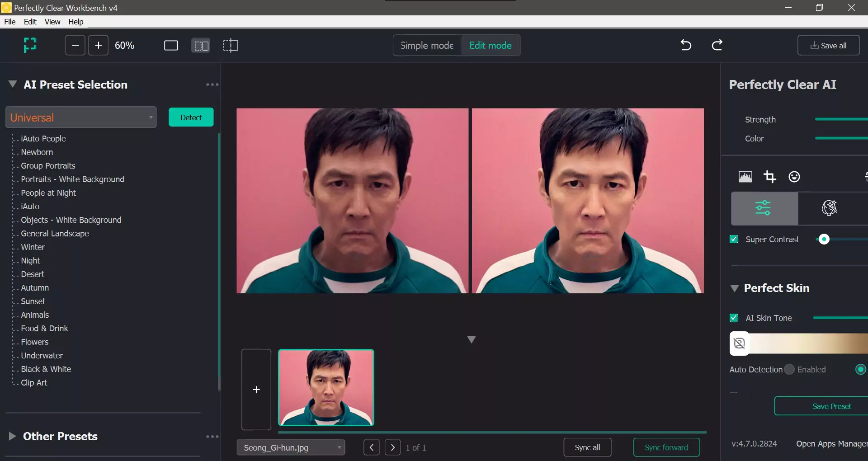Click Save all button
This screenshot has height=461, width=868.
[828, 46]
